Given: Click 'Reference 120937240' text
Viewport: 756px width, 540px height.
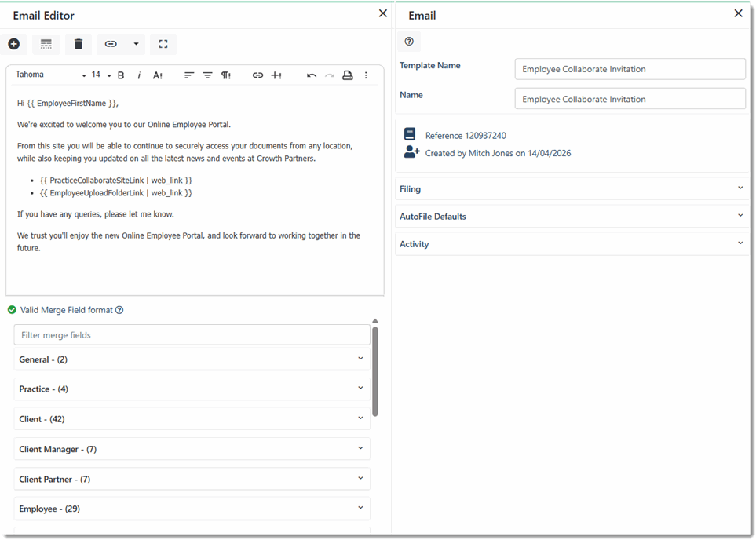Looking at the screenshot, I should click(x=466, y=136).
